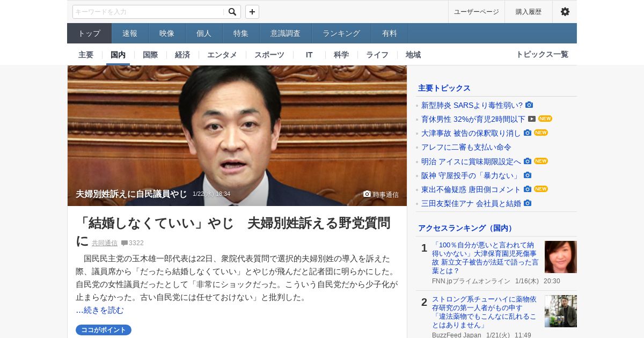Click the ココがポイント badge

[x=104, y=330]
